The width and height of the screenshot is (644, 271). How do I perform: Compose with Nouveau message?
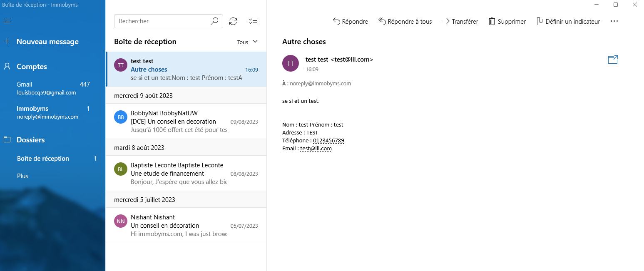47,42
